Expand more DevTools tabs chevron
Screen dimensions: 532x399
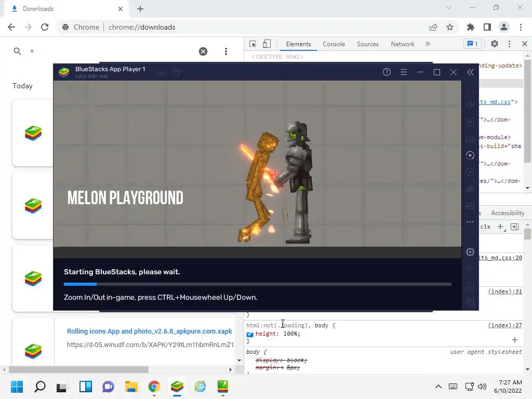click(x=428, y=44)
